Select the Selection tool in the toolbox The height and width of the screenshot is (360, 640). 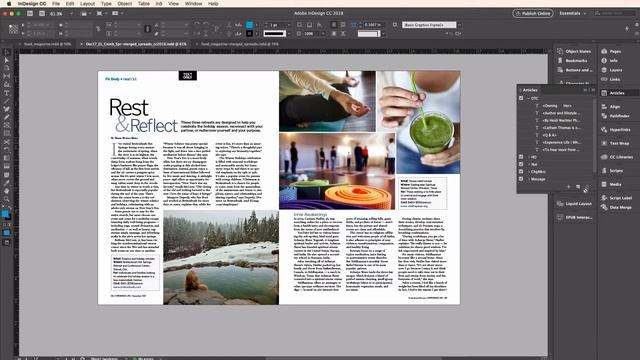7,52
